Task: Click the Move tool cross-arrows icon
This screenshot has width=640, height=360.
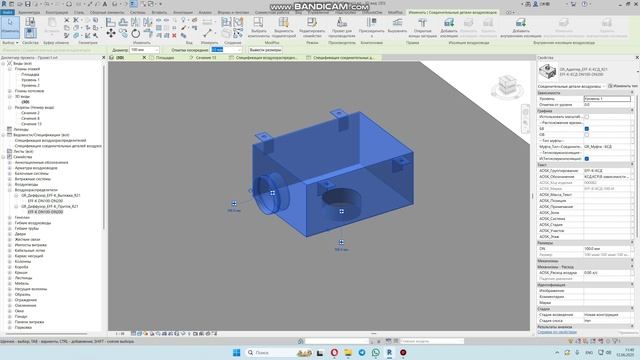Action: [111, 33]
